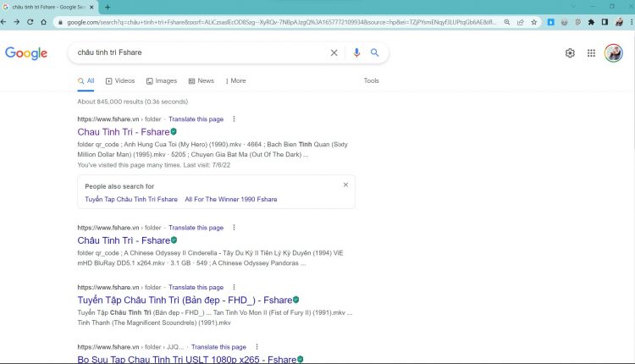Translate the Tuyển Tập FHD result page

(196, 287)
